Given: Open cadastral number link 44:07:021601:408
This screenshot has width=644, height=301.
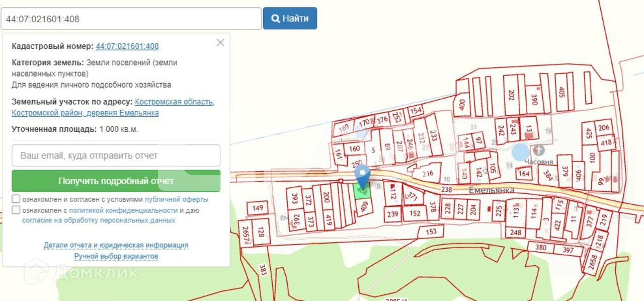Looking at the screenshot, I should [x=127, y=46].
